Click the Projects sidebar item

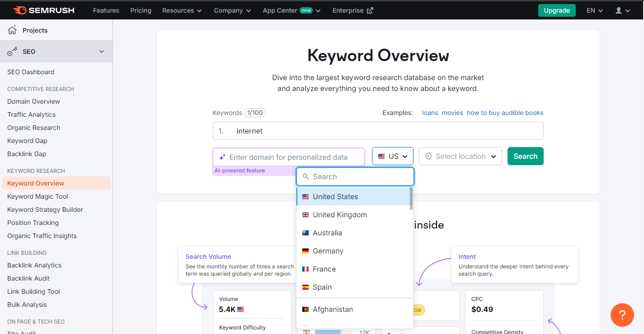56,30
